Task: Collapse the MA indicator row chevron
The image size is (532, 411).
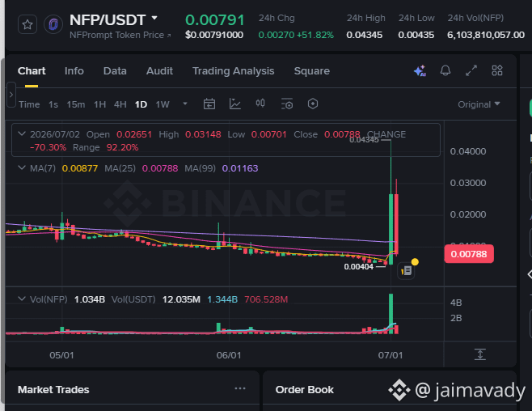Action: point(22,167)
